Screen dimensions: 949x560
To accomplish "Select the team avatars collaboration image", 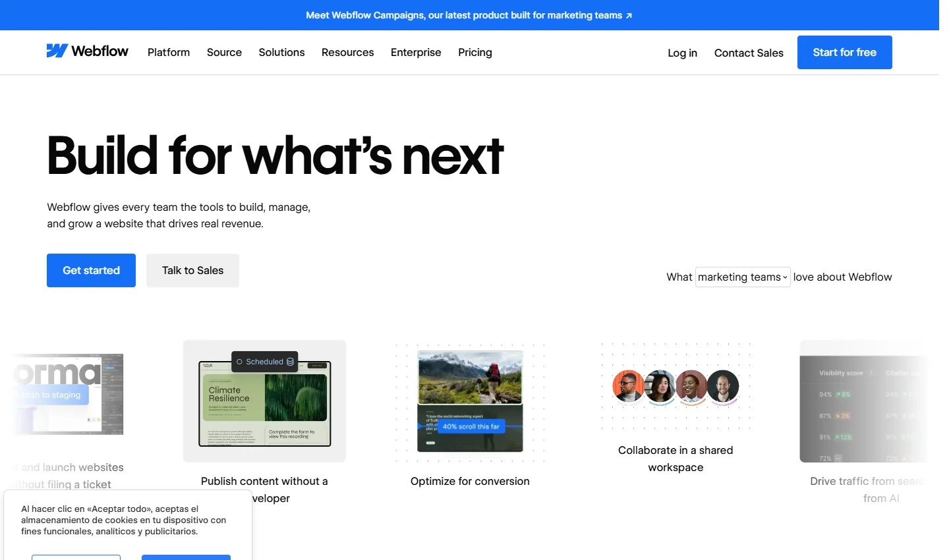I will [676, 386].
